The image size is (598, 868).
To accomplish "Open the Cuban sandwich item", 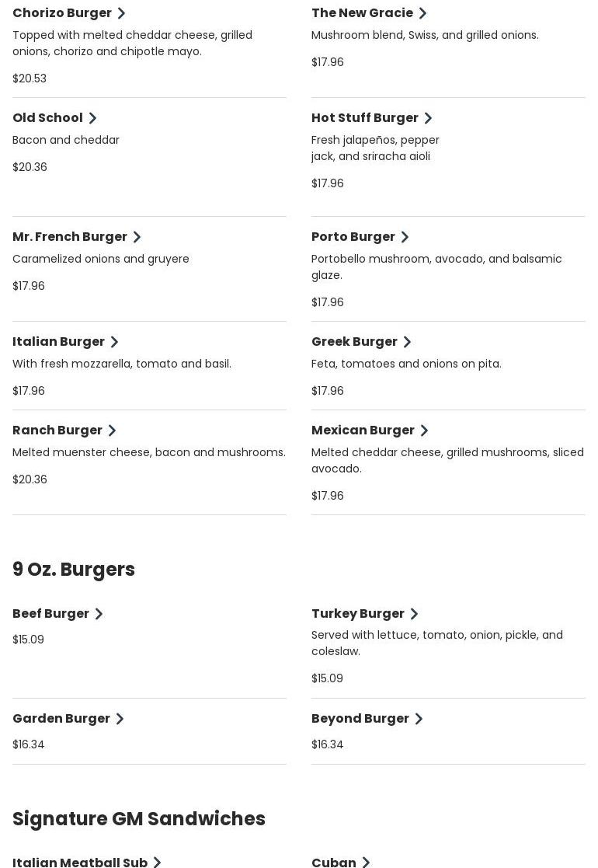I will tap(334, 861).
